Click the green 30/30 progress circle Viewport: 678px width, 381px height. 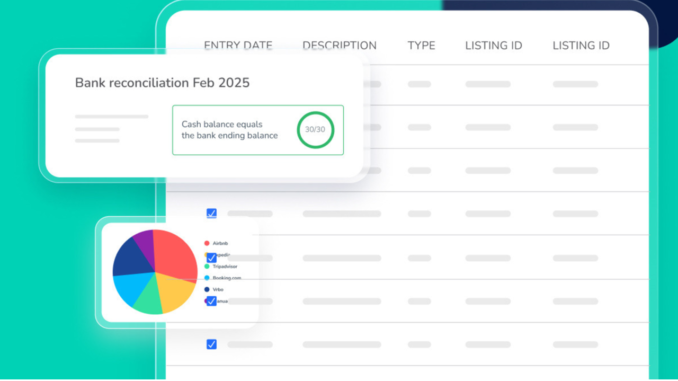click(x=315, y=130)
